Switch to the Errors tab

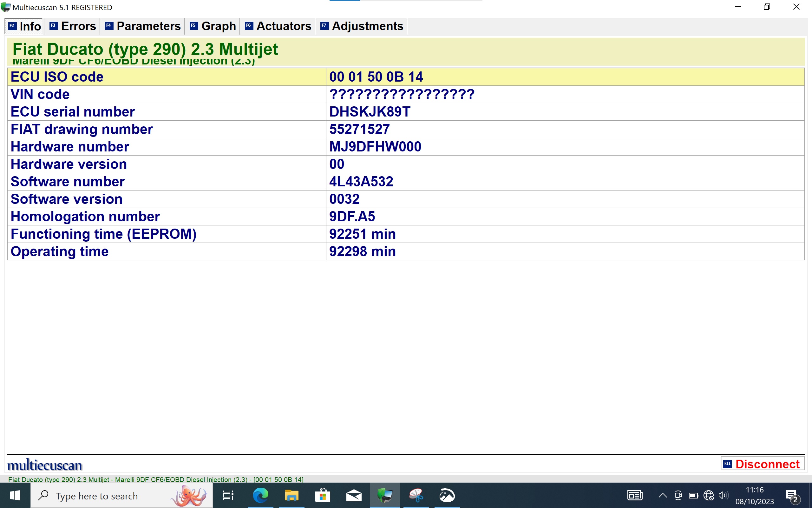pos(73,26)
